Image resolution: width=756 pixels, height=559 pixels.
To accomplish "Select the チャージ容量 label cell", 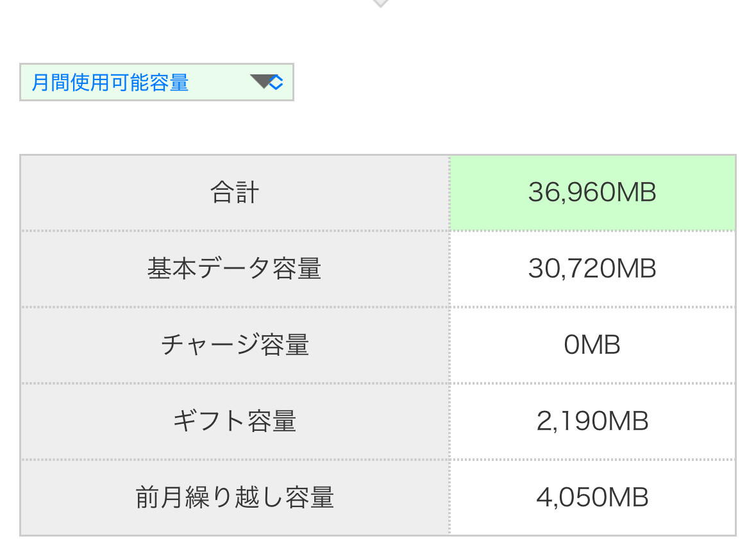I will point(235,346).
